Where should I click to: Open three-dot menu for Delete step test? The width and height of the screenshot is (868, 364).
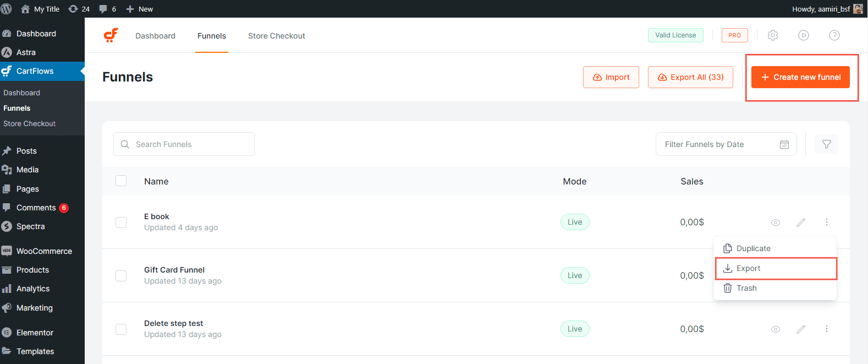coord(826,329)
